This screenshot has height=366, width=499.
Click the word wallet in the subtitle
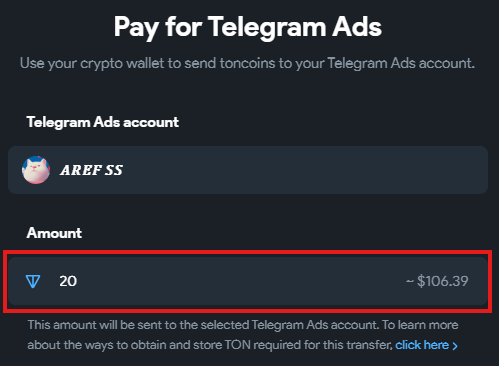click(x=145, y=63)
